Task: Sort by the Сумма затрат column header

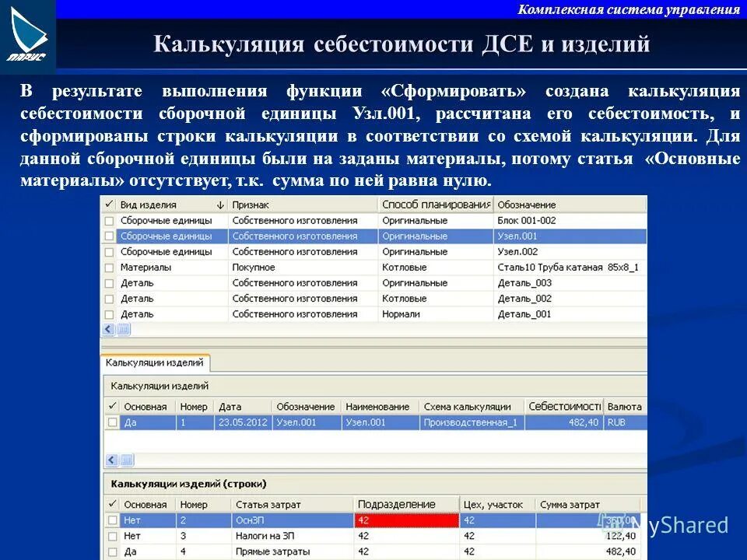Action: (x=570, y=504)
